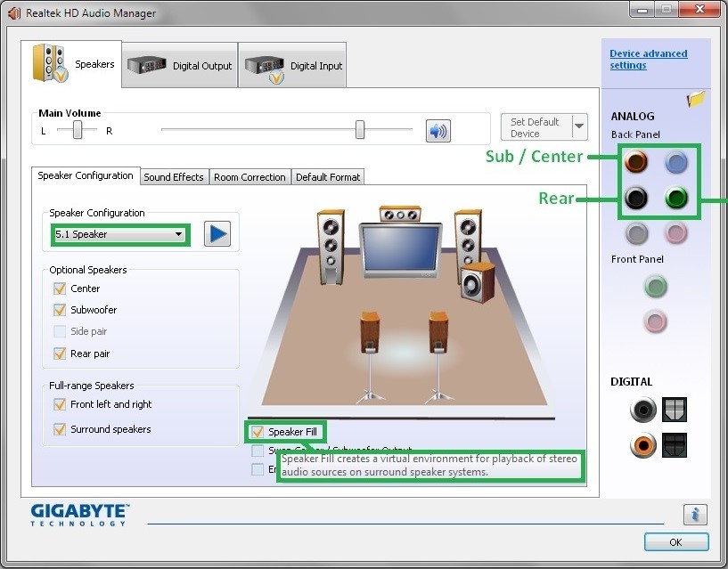The height and width of the screenshot is (569, 728).
Task: Open the Default Format tab
Action: [328, 177]
